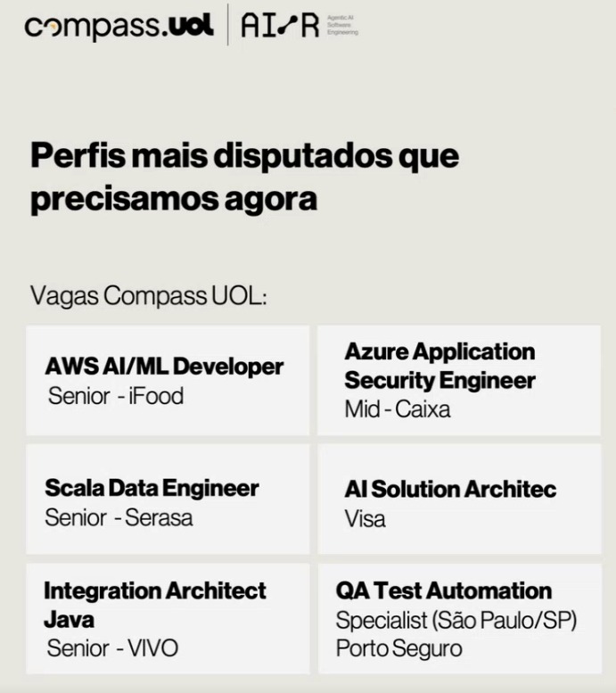
Task: Open the AWS AI/ML Developer job title
Action: [164, 366]
